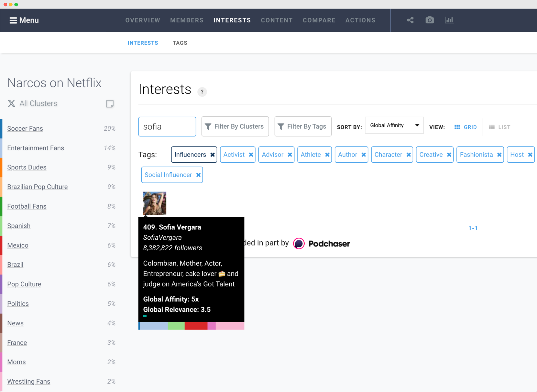Switch to the Tags sub-tab
The height and width of the screenshot is (392, 537).
point(180,43)
